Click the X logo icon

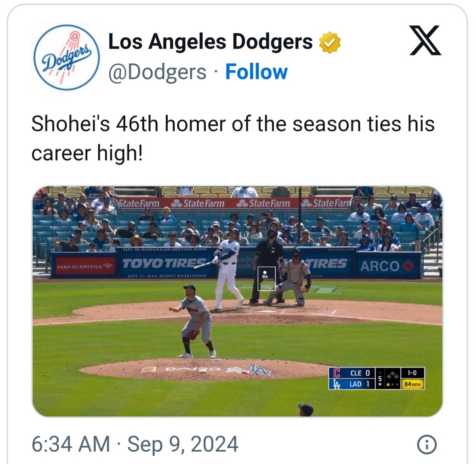425,40
